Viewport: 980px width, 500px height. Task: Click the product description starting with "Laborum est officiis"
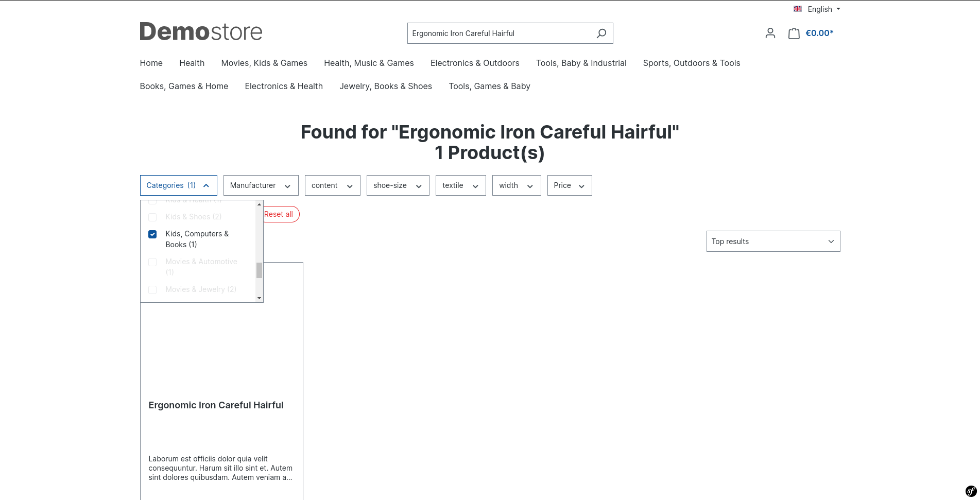220,468
